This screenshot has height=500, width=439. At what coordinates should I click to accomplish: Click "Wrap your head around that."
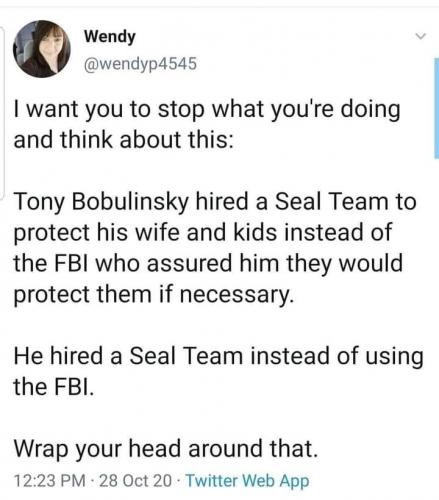pos(166,449)
